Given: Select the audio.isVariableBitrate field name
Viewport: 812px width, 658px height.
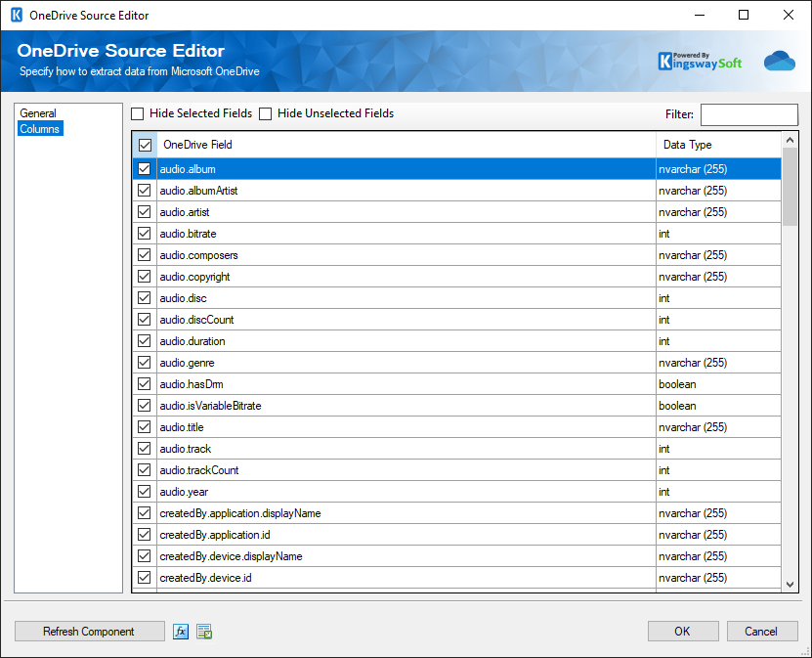Looking at the screenshot, I should (x=211, y=406).
